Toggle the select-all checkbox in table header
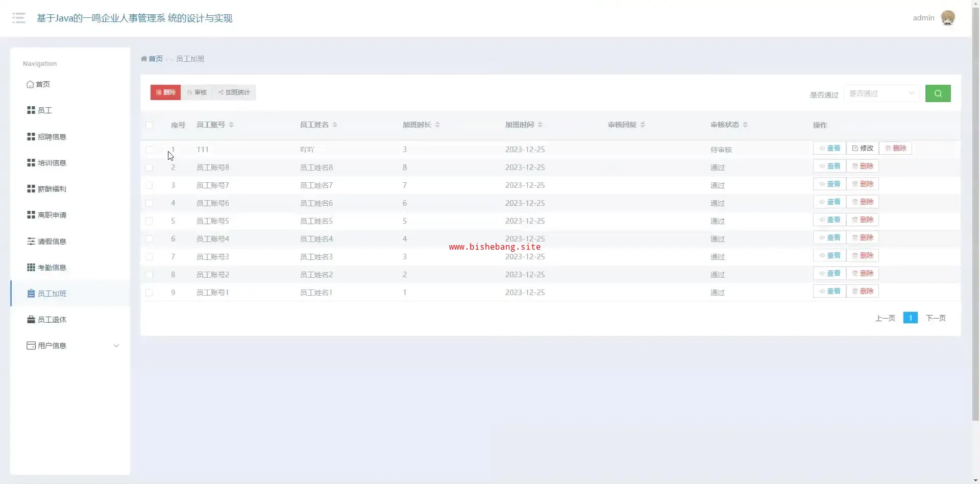This screenshot has width=980, height=484. [x=149, y=125]
